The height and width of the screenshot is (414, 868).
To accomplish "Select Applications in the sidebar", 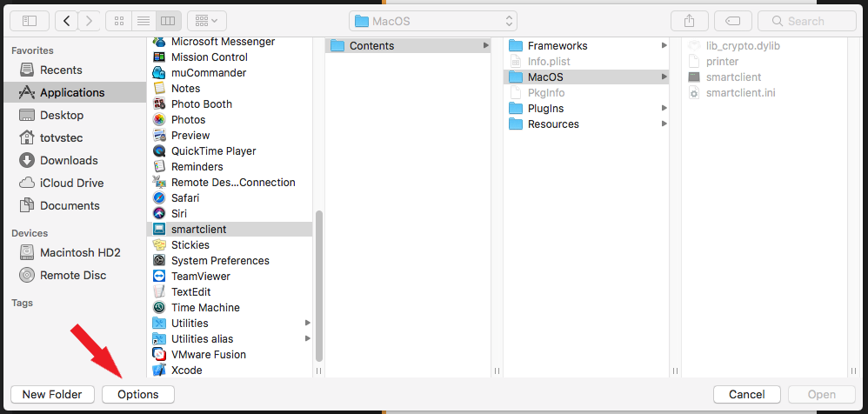I will click(x=75, y=92).
